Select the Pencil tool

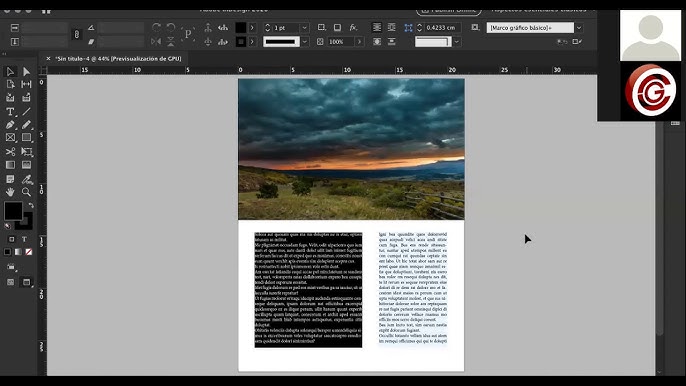point(26,125)
